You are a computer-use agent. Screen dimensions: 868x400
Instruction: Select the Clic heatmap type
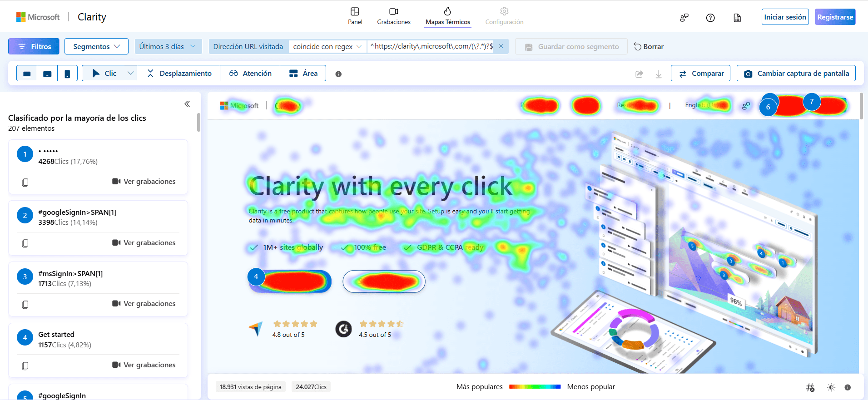tap(104, 73)
